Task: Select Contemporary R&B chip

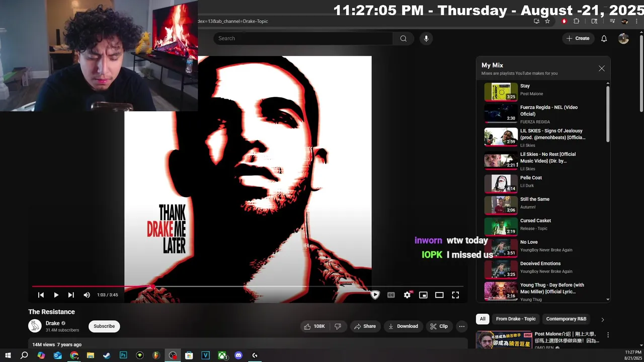Action: 566,319
